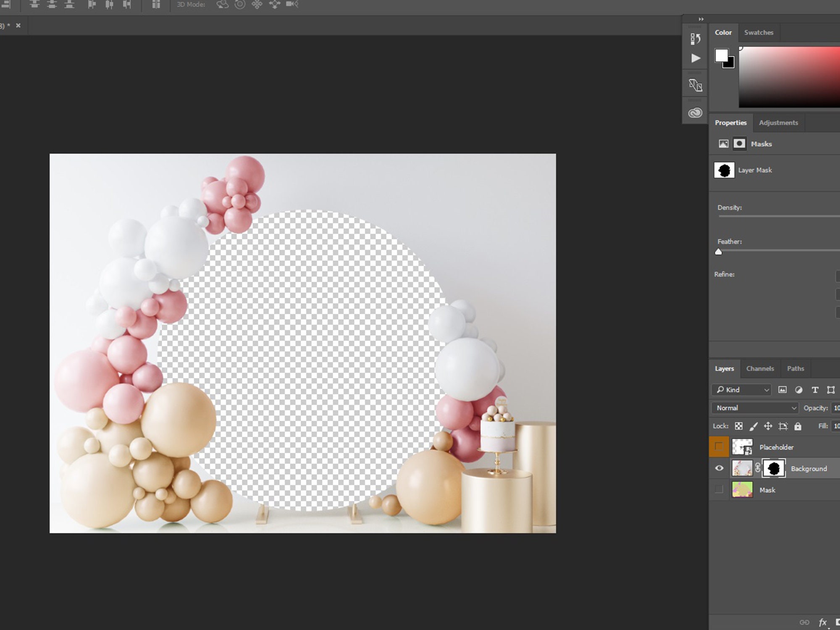
Task: Open the Swatches tab
Action: pos(759,32)
